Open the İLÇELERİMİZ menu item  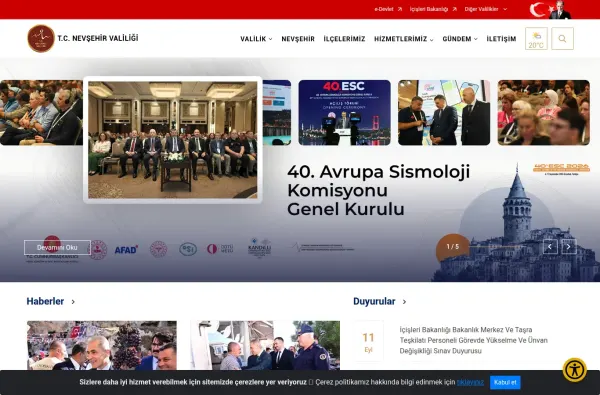(x=344, y=39)
